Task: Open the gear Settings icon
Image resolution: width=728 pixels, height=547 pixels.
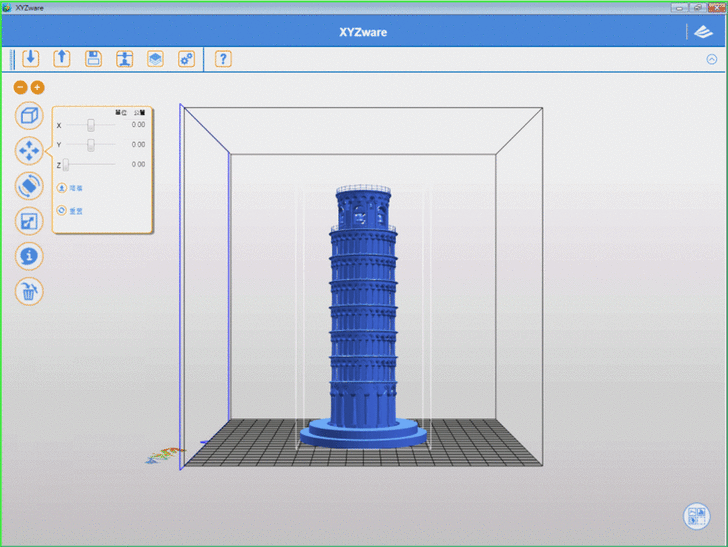Action: [186, 58]
